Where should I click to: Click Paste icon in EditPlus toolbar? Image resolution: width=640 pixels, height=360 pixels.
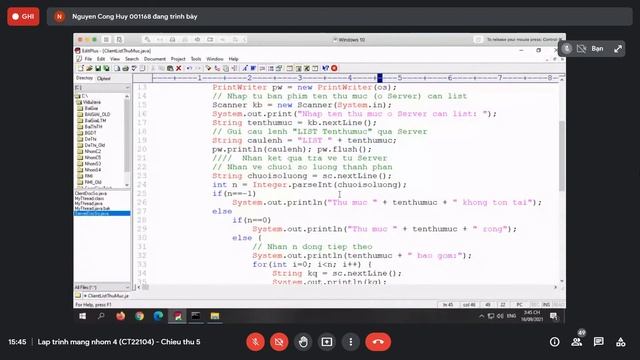pos(170,68)
